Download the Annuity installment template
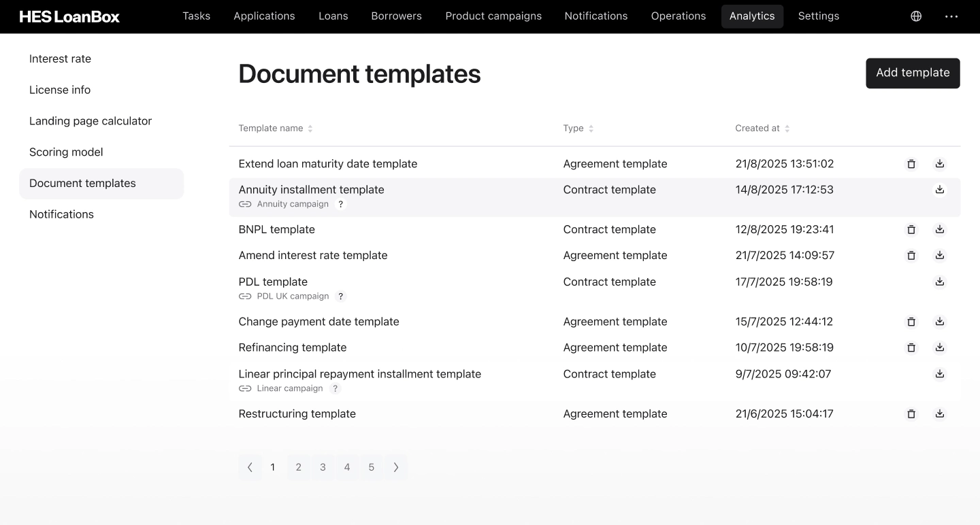The height and width of the screenshot is (525, 980). pyautogui.click(x=940, y=190)
